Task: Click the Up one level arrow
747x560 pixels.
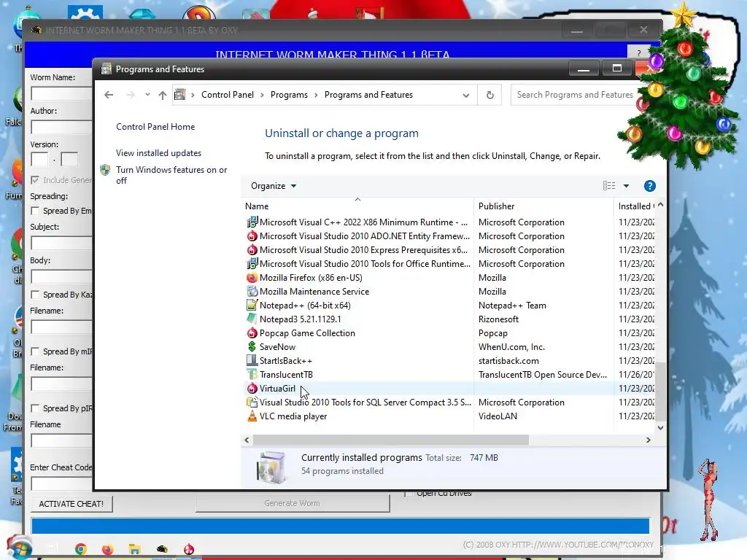Action: [x=163, y=96]
